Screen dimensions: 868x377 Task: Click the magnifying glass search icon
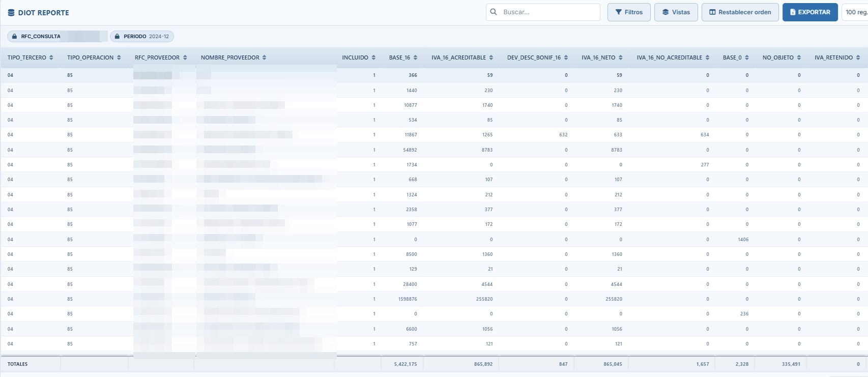point(494,12)
